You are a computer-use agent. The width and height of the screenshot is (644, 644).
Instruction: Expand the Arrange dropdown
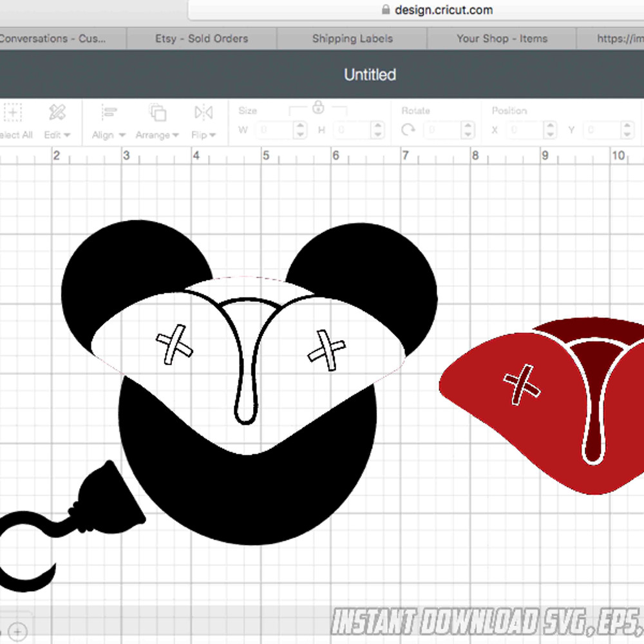coord(157,135)
